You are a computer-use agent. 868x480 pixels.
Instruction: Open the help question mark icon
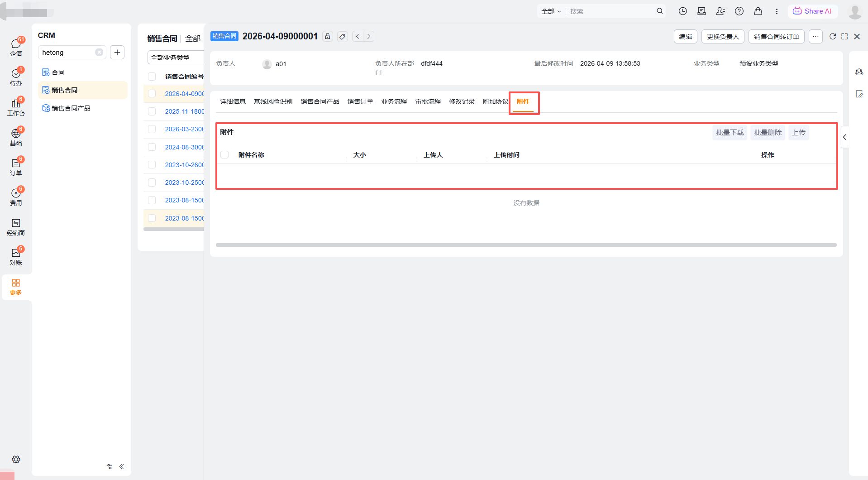[x=739, y=11]
